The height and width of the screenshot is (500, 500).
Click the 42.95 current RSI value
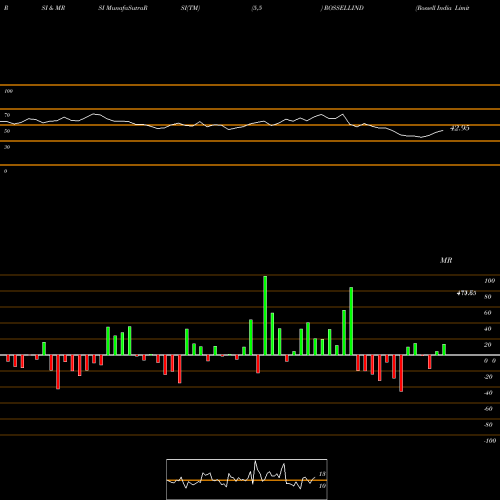[460, 128]
